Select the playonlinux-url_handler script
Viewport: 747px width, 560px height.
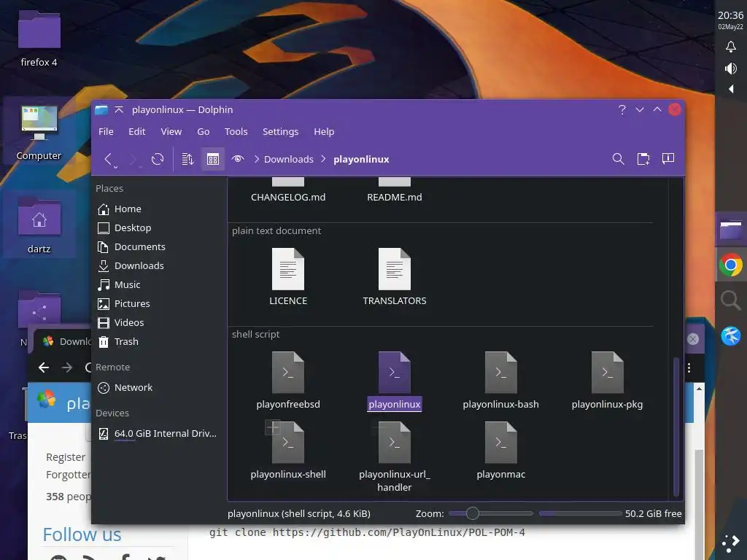395,456
